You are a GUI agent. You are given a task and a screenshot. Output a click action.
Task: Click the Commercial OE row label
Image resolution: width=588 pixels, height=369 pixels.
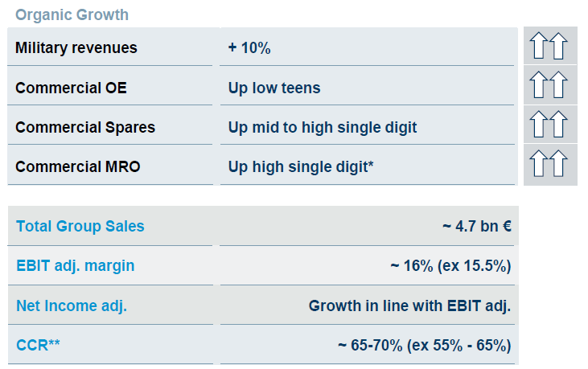point(71,88)
